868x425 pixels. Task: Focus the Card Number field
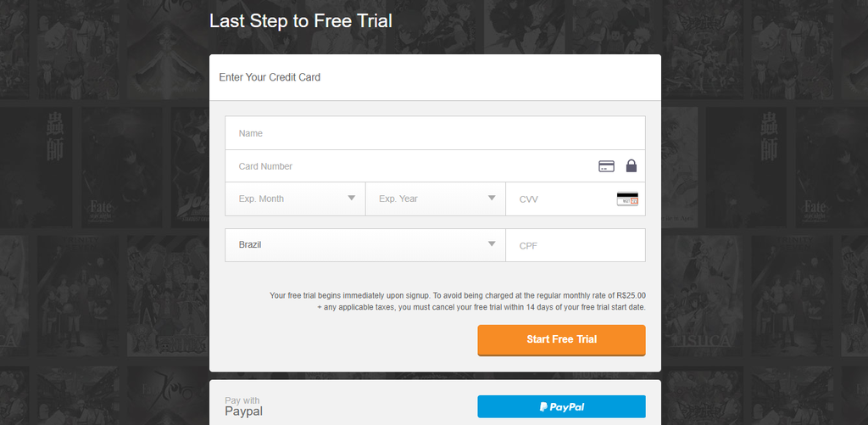click(x=435, y=166)
